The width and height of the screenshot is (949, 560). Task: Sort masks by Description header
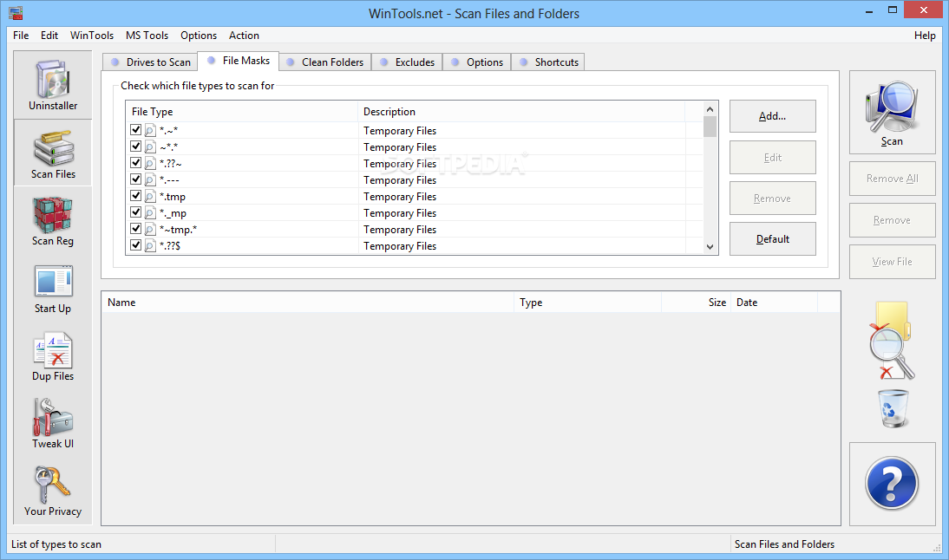[x=521, y=112]
